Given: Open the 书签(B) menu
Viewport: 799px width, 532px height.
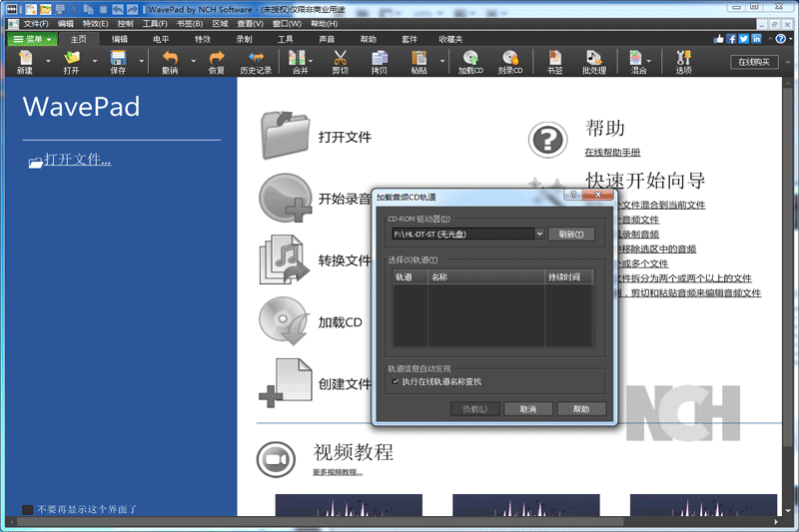Looking at the screenshot, I should pyautogui.click(x=190, y=23).
